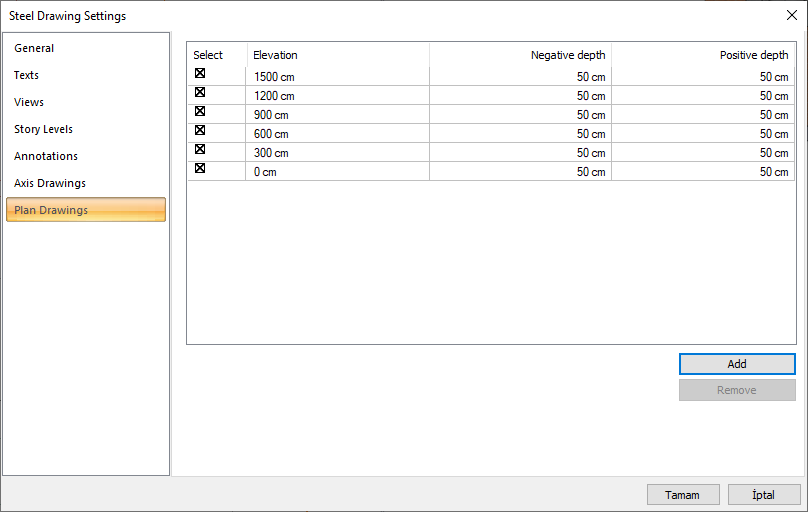This screenshot has height=512, width=808.
Task: Open Axis Drawings settings
Action: point(50,183)
